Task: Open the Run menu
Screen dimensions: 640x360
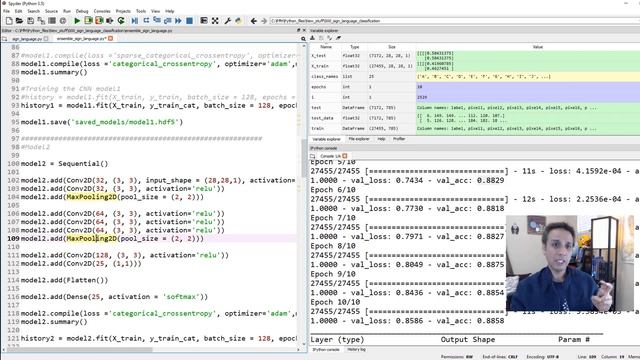Action: pyautogui.click(x=67, y=11)
